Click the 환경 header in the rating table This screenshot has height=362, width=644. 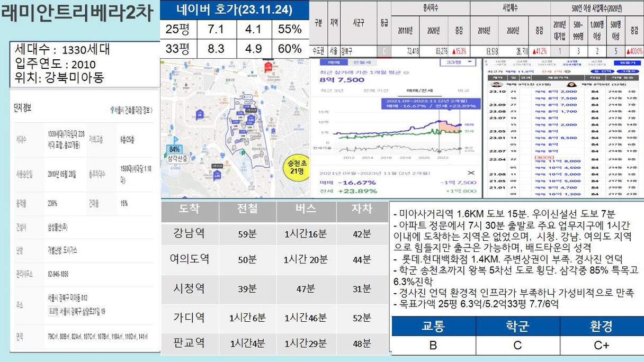click(x=601, y=326)
